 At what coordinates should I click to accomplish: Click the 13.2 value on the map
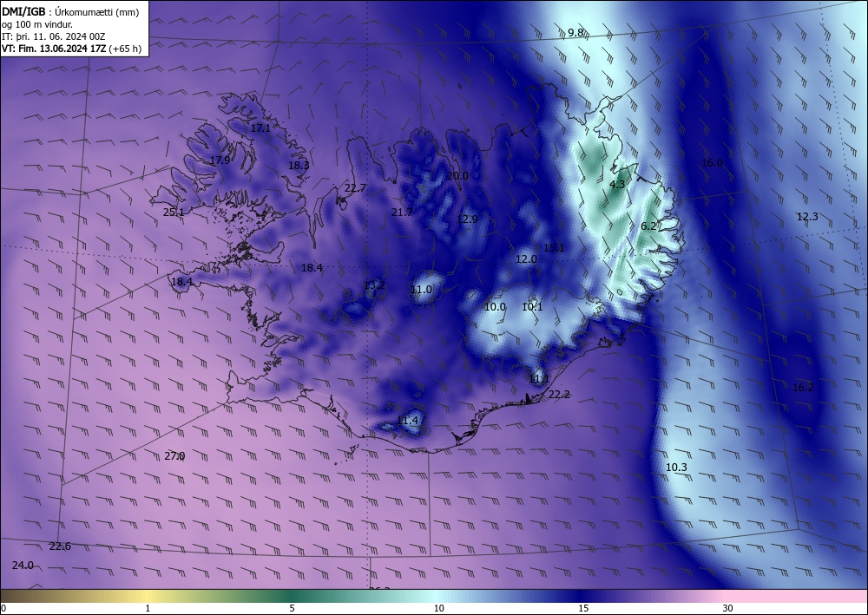click(x=374, y=285)
